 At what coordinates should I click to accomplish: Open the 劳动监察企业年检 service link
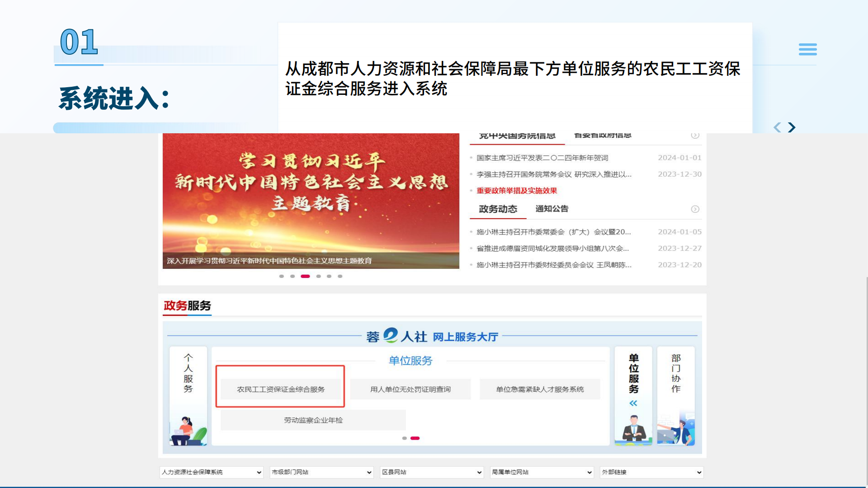(312, 420)
